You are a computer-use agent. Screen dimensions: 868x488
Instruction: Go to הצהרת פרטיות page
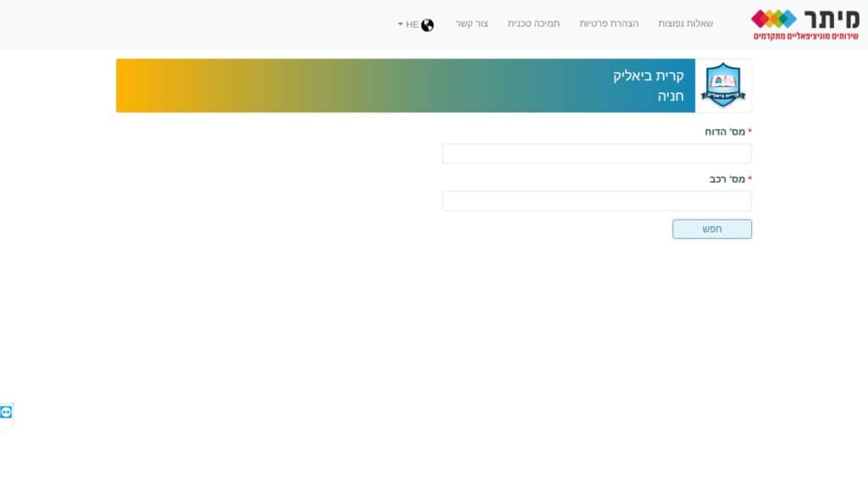coord(609,24)
